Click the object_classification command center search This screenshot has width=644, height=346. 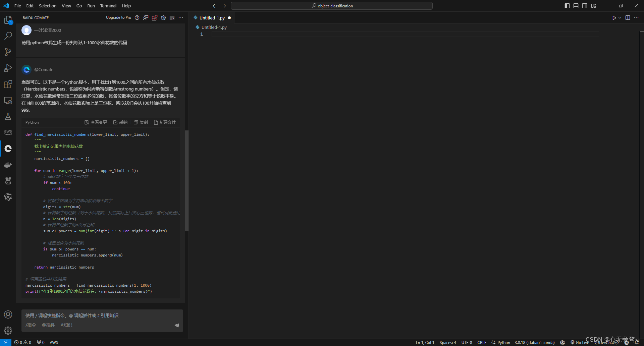coord(332,6)
